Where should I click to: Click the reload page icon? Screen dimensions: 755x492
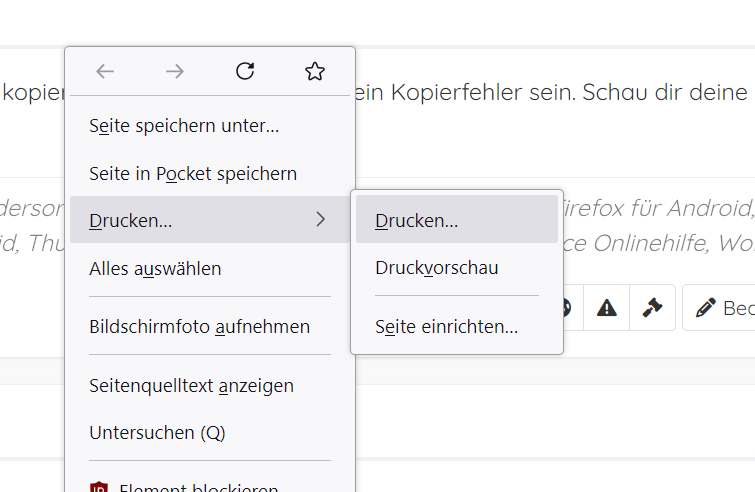coord(245,71)
